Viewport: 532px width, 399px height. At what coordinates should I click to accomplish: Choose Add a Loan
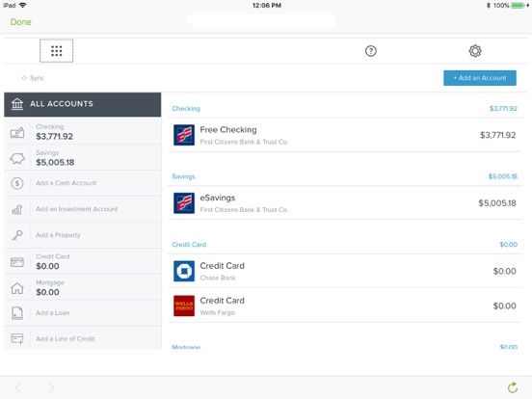point(83,313)
